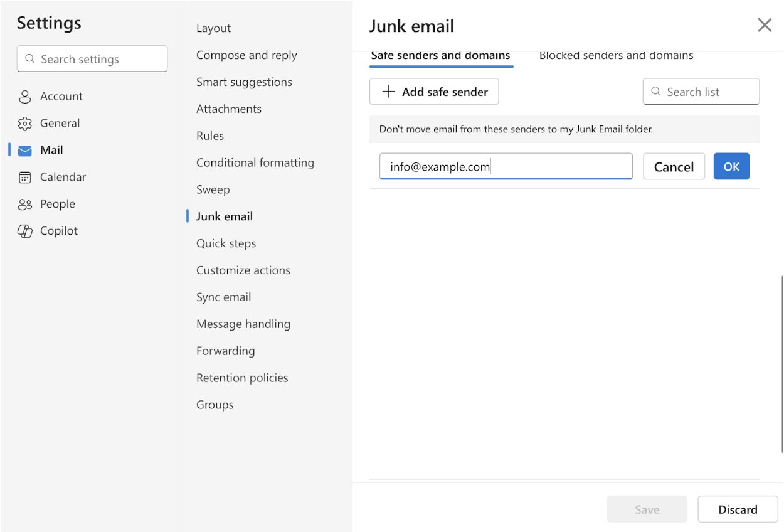Viewport: 784px width, 532px height.
Task: Click the Mail envelope icon
Action: click(25, 151)
